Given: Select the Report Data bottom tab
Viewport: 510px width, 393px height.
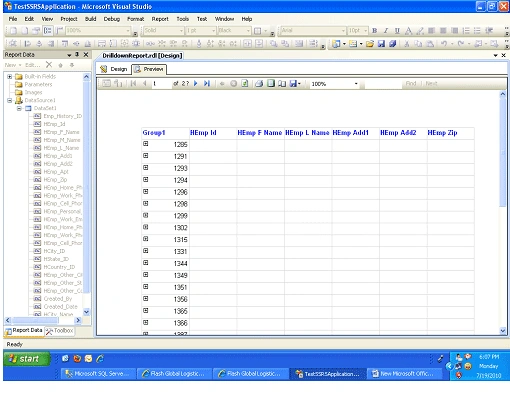Looking at the screenshot, I should 24,330.
